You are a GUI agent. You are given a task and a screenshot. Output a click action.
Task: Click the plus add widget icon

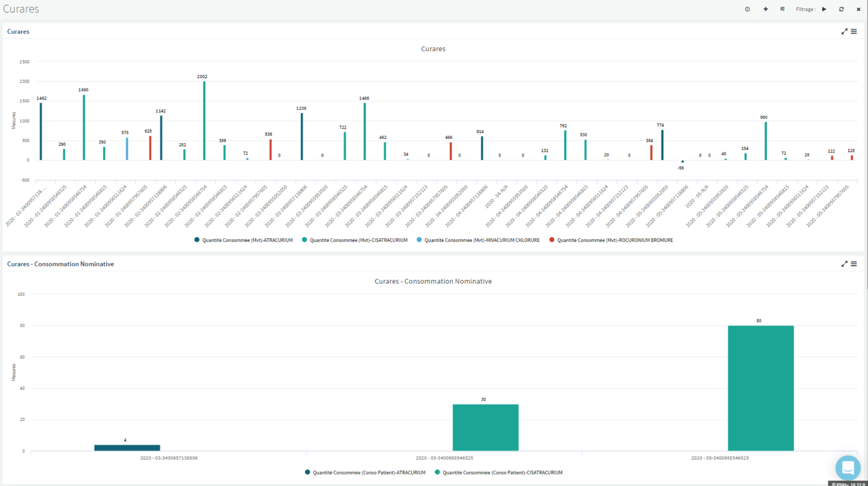point(766,9)
